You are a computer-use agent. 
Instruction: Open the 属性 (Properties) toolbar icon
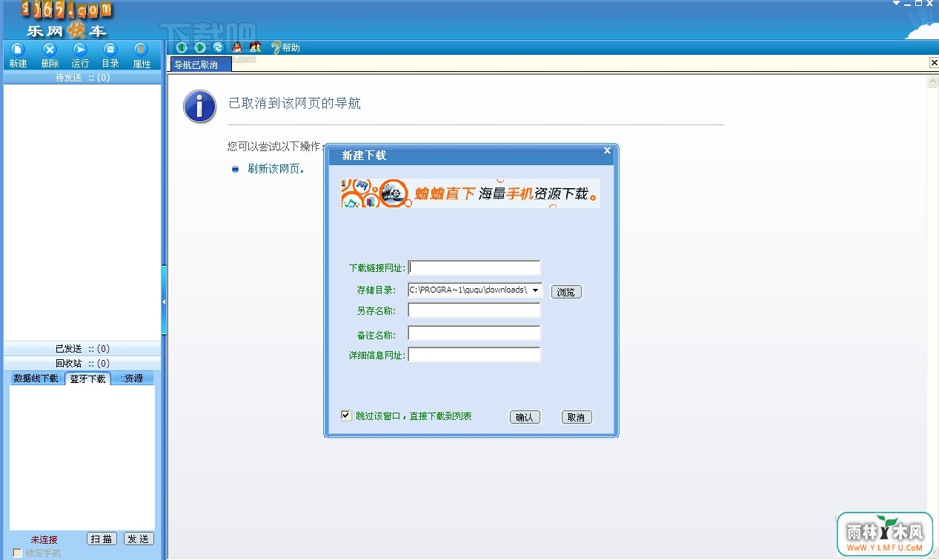pyautogui.click(x=141, y=49)
